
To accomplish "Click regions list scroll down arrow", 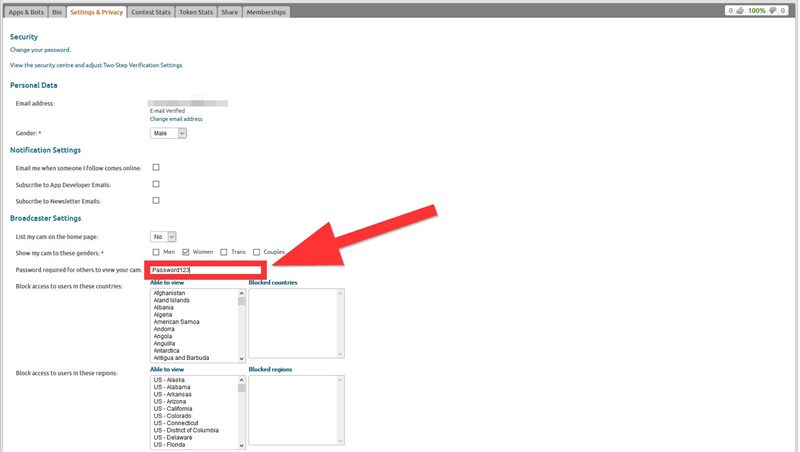I will [x=241, y=445].
